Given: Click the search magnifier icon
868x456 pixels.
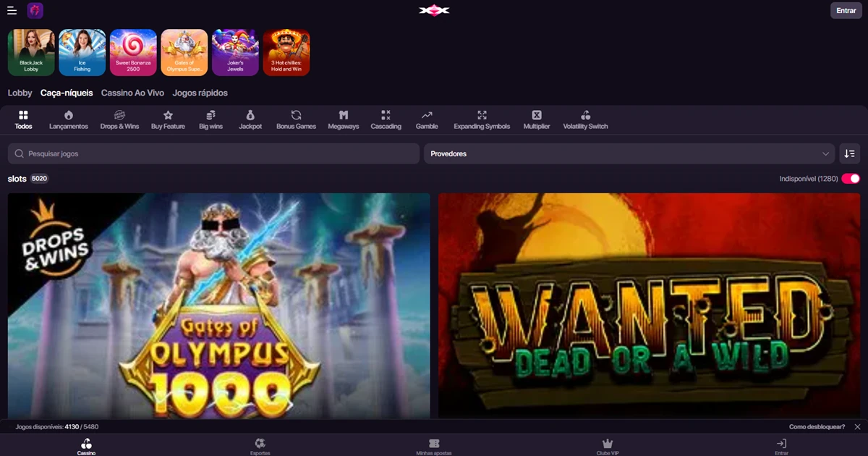Looking at the screenshot, I should coord(20,153).
